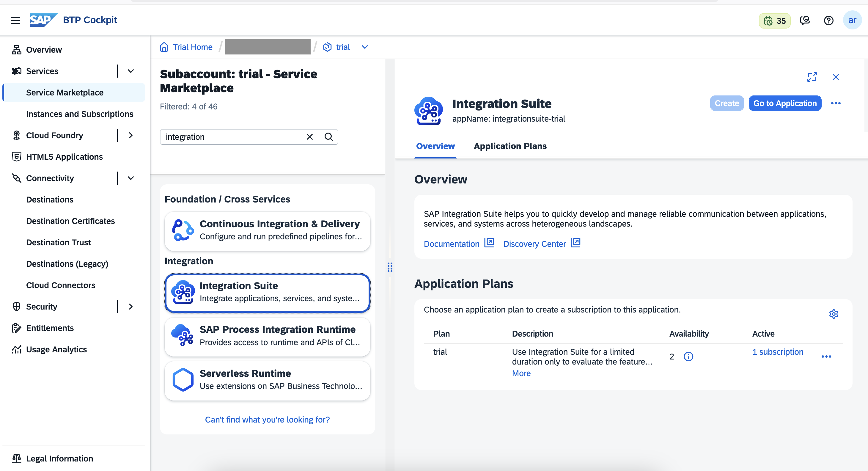Open the feedback chat icon

pyautogui.click(x=805, y=21)
